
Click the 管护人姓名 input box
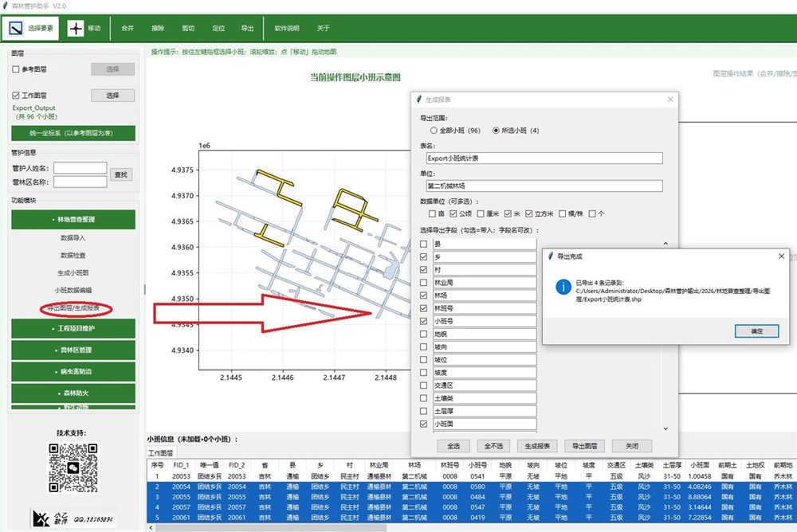point(80,168)
